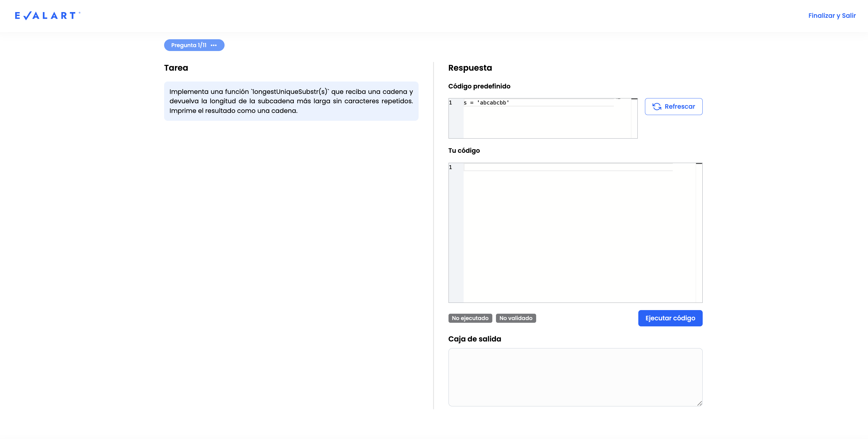Viewport: 868px width, 439px height.
Task: Expand the Pregunta 1/11 question selector
Action: pos(189,45)
